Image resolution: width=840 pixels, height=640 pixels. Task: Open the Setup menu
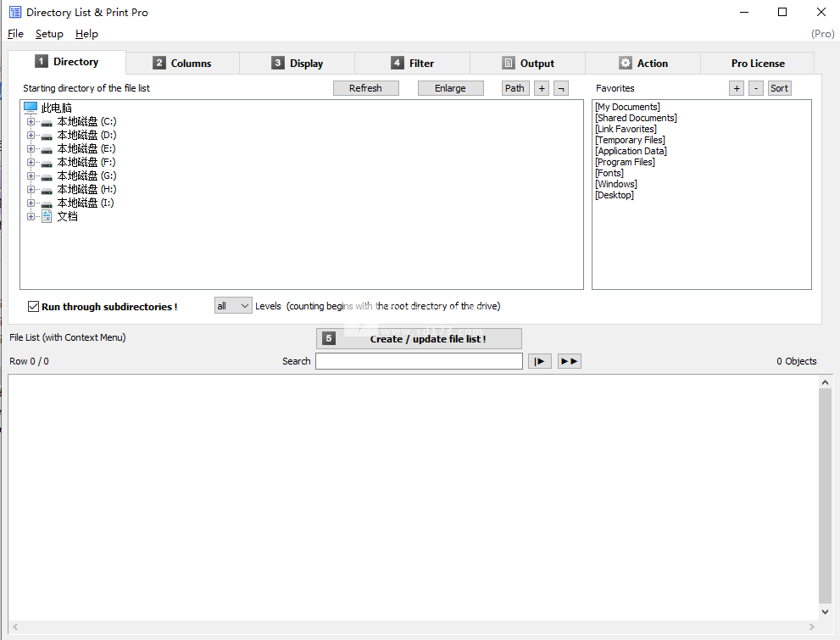point(49,34)
